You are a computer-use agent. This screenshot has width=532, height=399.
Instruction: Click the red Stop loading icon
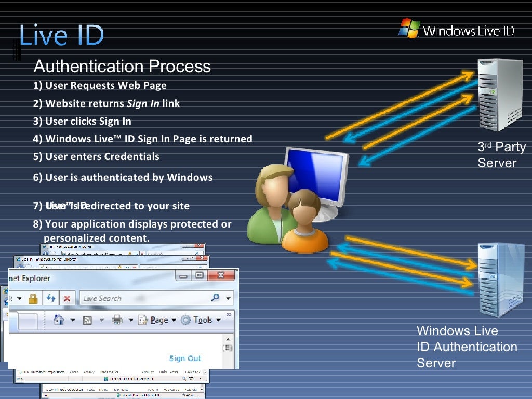[x=67, y=299]
